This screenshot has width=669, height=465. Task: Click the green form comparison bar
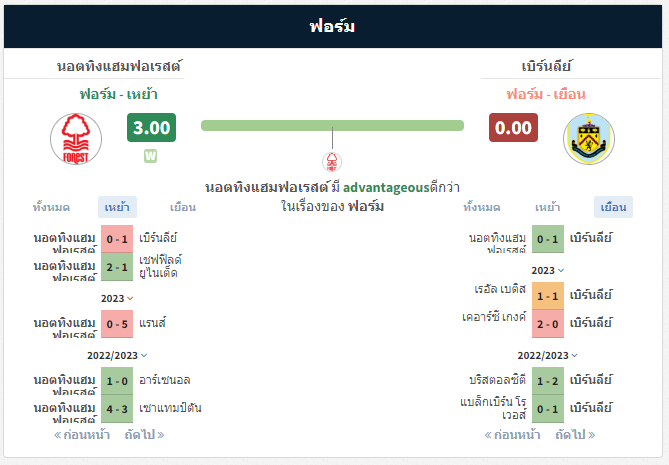coord(332,125)
